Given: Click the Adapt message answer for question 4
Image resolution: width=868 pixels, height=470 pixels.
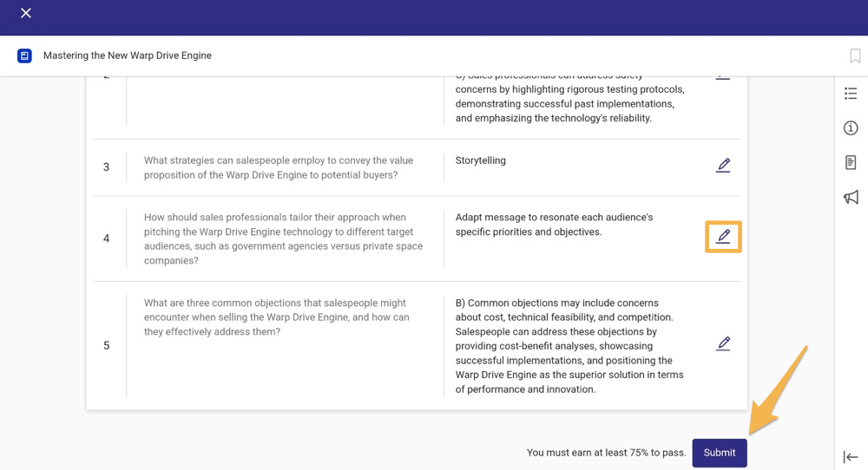Looking at the screenshot, I should point(554,225).
